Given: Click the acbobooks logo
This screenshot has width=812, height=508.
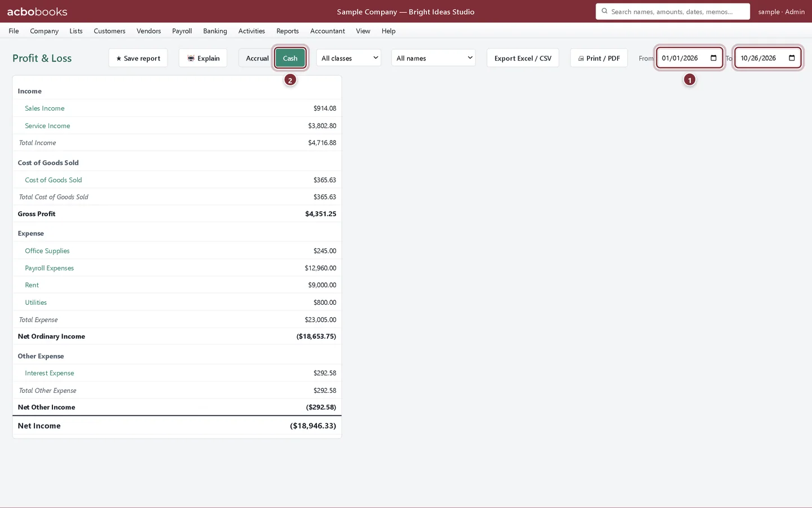Looking at the screenshot, I should click(x=37, y=11).
